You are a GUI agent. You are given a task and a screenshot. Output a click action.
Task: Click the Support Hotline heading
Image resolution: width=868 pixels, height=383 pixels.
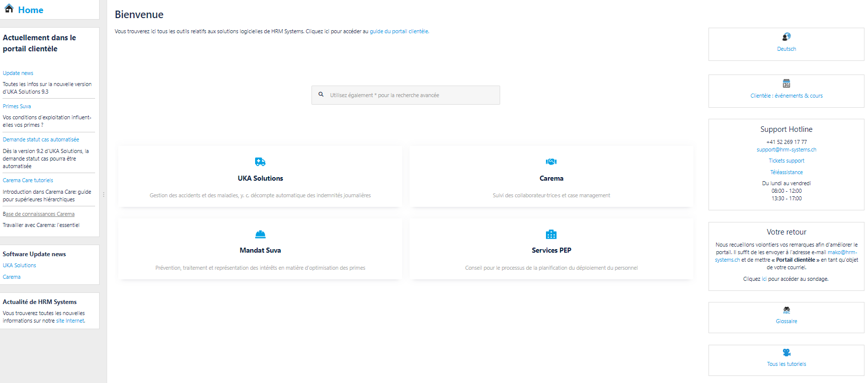click(786, 129)
